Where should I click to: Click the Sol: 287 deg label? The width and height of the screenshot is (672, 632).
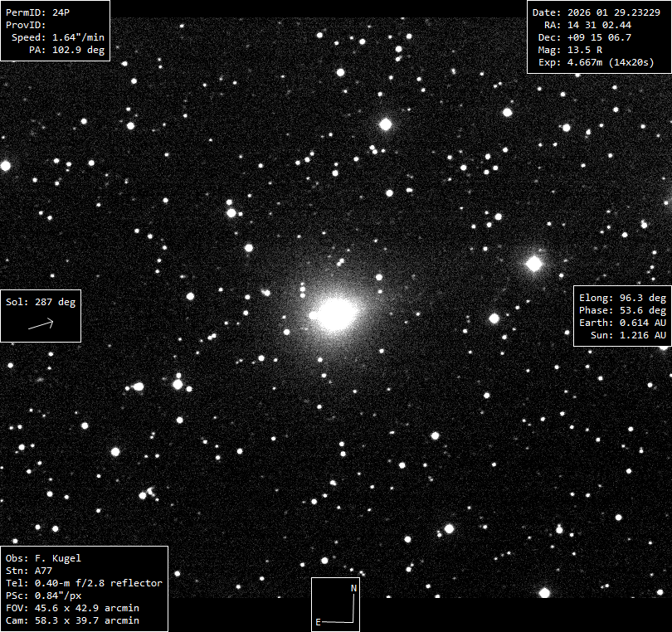pyautogui.click(x=41, y=302)
